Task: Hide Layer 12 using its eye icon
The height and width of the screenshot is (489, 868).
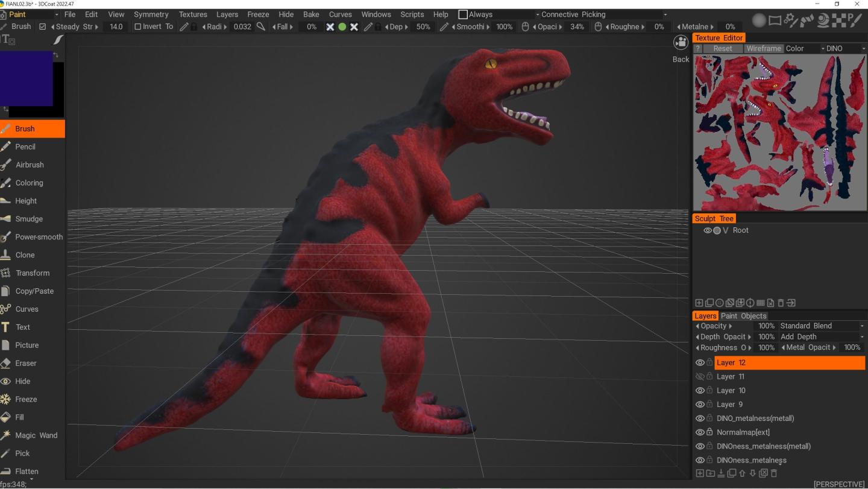Action: (700, 363)
